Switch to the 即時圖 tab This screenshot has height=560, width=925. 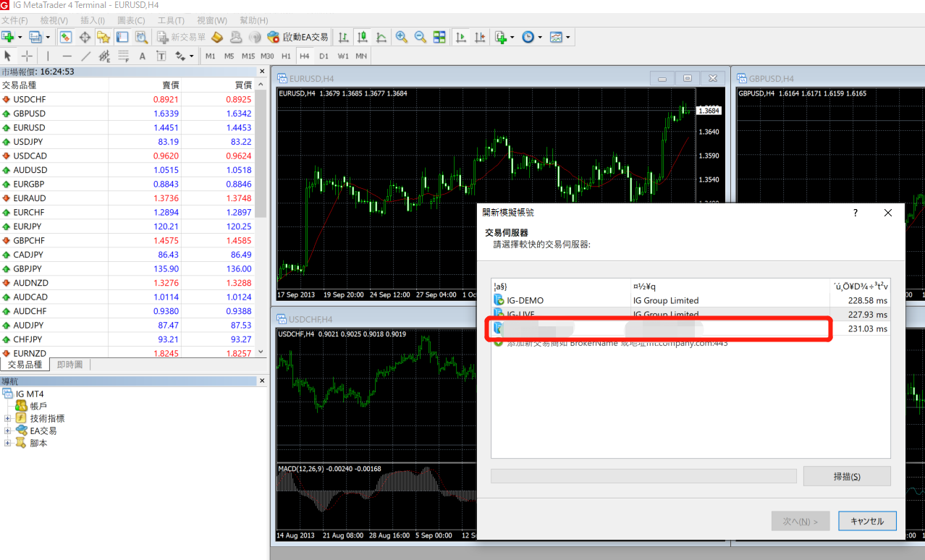pyautogui.click(x=69, y=365)
